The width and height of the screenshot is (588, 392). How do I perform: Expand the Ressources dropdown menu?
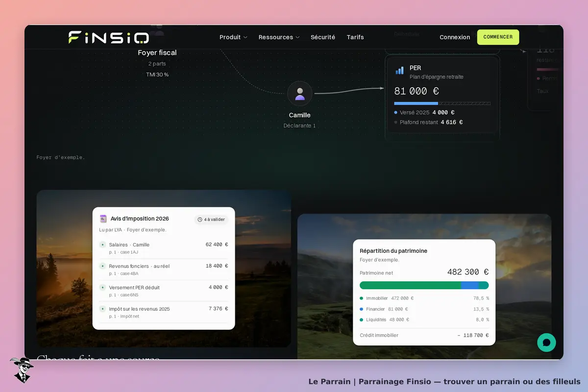(279, 37)
